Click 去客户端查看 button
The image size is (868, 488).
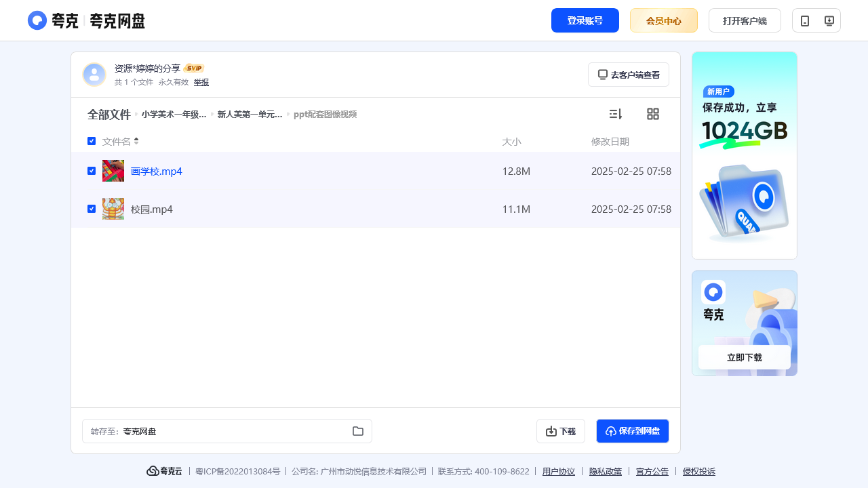pyautogui.click(x=629, y=75)
